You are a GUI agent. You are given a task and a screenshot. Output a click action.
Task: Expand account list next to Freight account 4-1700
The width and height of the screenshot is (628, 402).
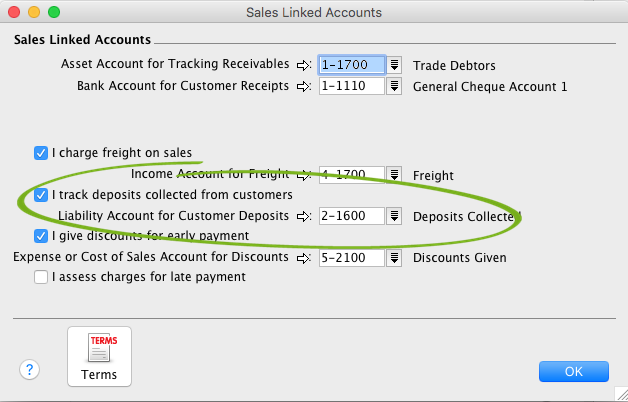click(395, 175)
